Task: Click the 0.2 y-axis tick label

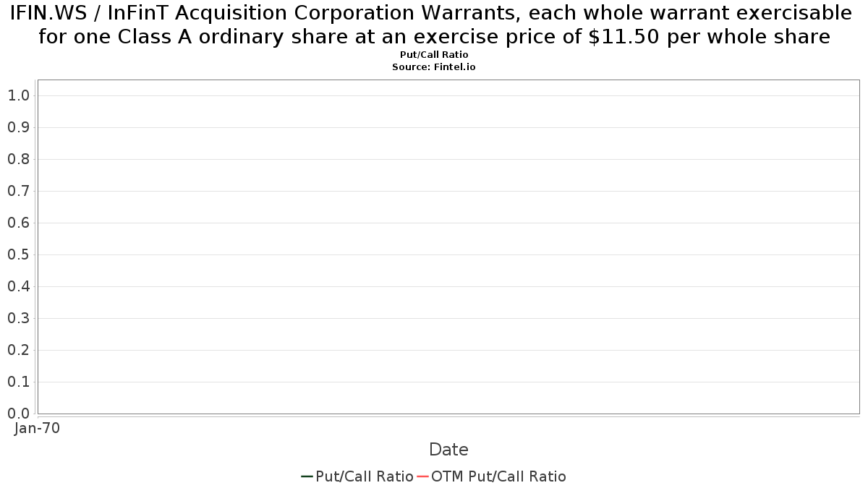Action: pos(19,350)
